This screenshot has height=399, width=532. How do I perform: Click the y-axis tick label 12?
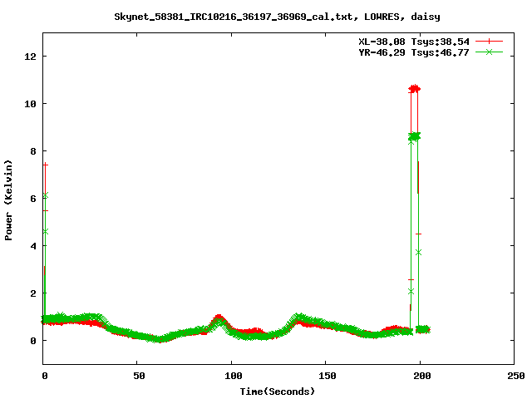[30, 57]
